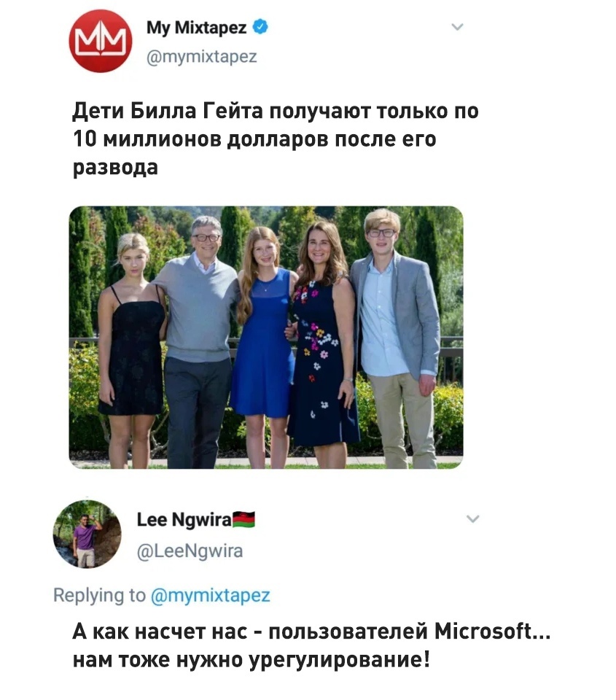Open the attached family photo
The image size is (616, 700).
[266, 337]
